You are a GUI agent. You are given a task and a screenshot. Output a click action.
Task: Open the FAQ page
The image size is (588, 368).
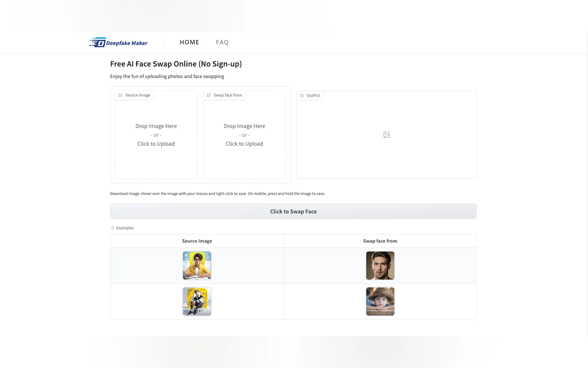point(222,42)
